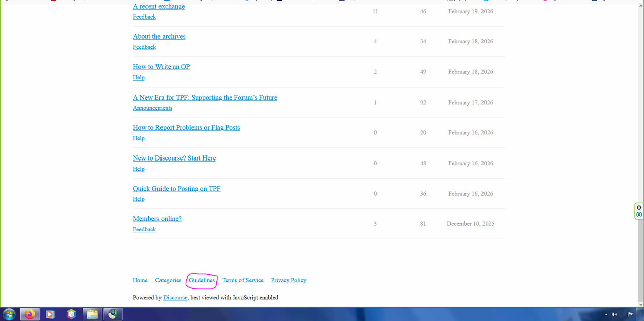Click the date in 'How to Write an OP' row
Viewport: 644px width, 321px height.
coord(470,72)
